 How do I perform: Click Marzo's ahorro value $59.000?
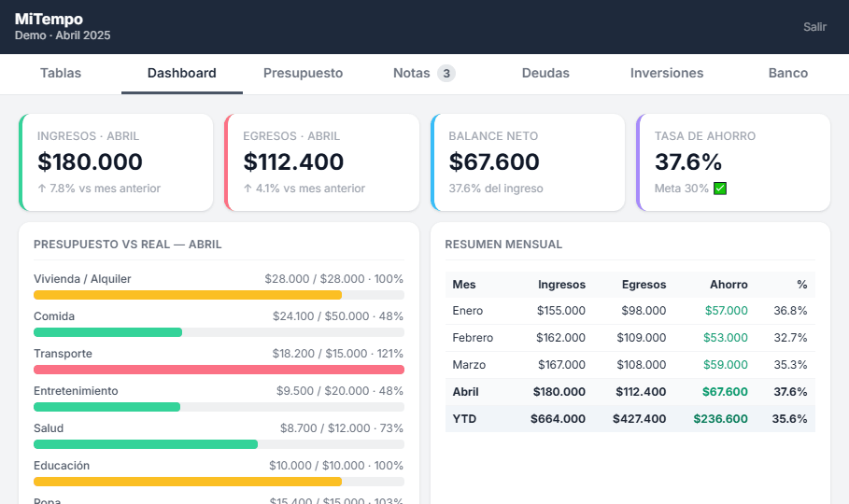[x=726, y=365]
